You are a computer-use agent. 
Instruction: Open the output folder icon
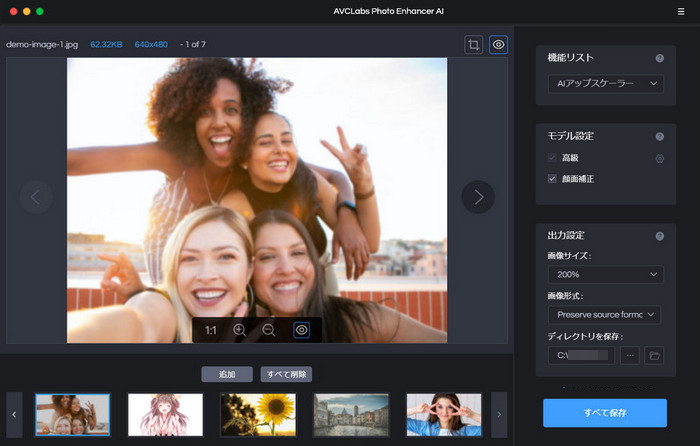(x=654, y=355)
